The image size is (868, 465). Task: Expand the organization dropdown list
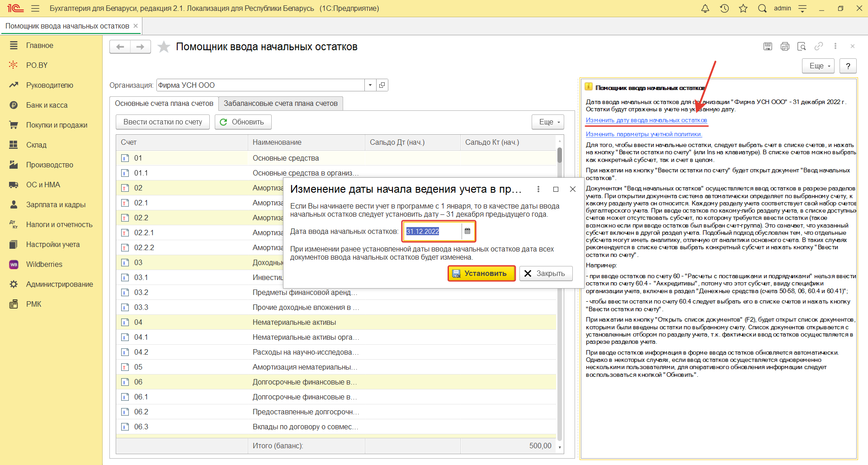pos(370,85)
